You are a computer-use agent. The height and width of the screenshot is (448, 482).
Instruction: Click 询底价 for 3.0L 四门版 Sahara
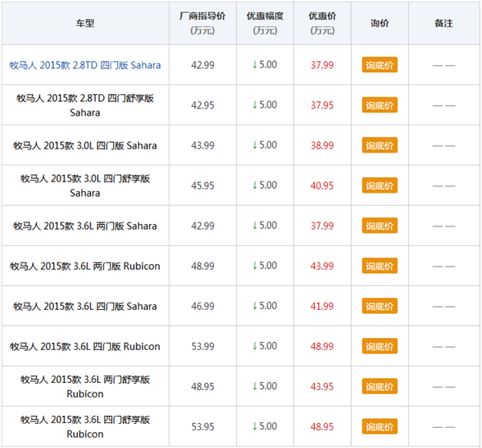380,145
